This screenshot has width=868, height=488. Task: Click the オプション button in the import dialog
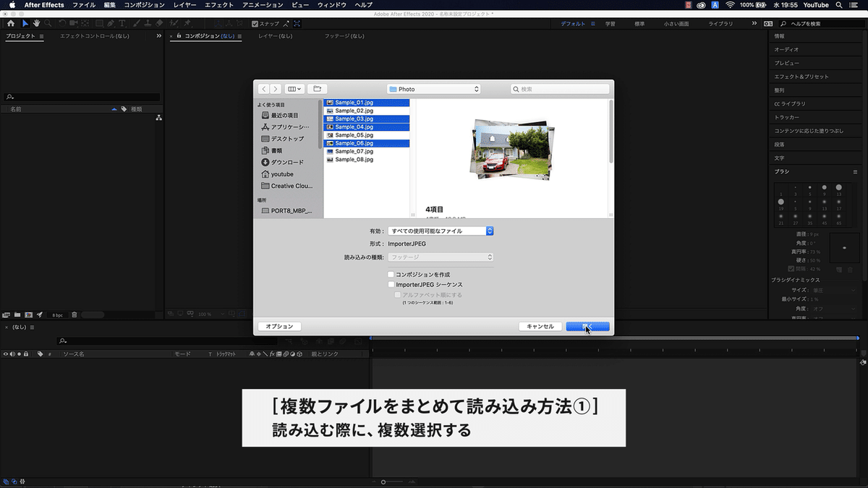coord(278,326)
